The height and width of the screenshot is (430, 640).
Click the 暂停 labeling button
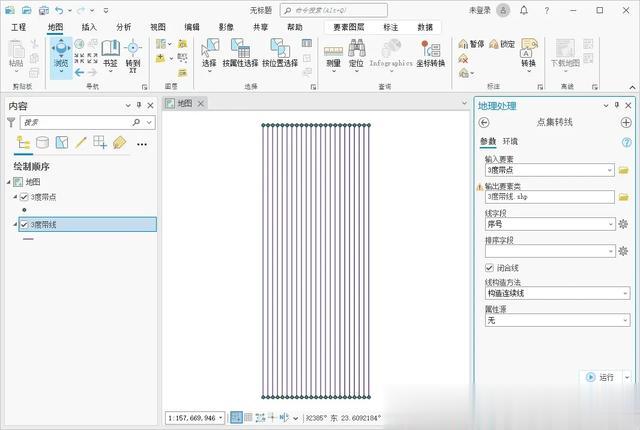471,44
